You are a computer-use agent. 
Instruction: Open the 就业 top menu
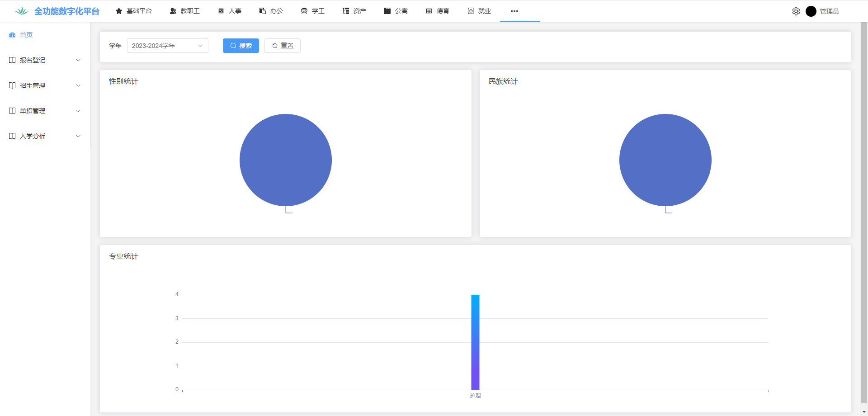coord(479,11)
